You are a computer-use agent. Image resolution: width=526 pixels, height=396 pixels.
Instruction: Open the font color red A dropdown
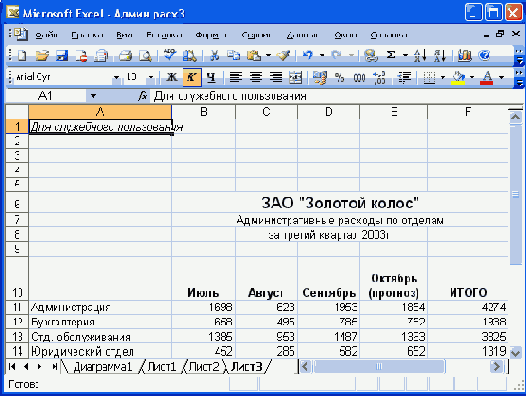click(x=502, y=78)
